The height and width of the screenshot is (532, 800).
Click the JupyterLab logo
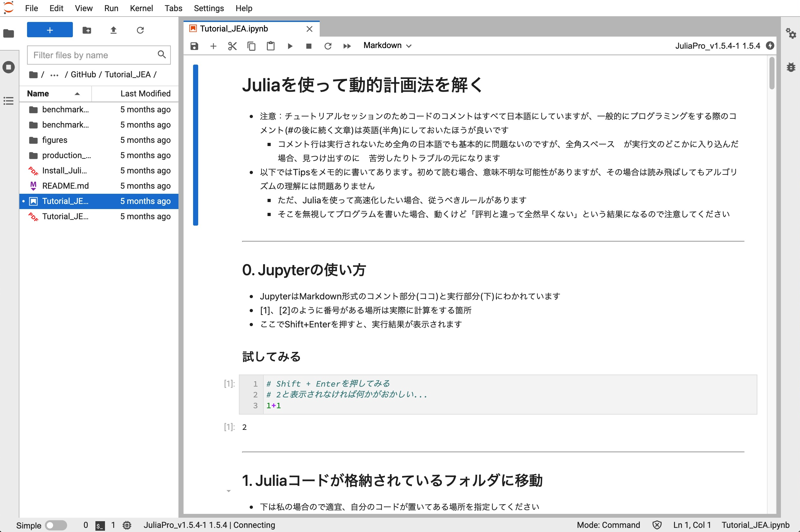pos(9,7)
